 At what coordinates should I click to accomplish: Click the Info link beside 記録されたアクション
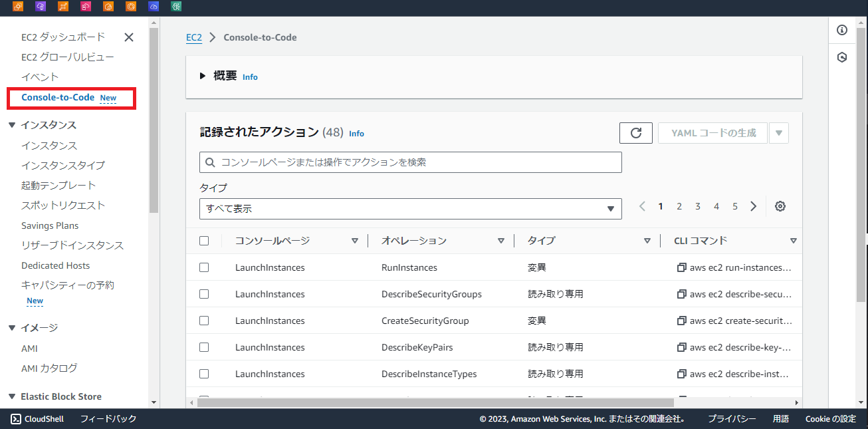click(x=356, y=134)
